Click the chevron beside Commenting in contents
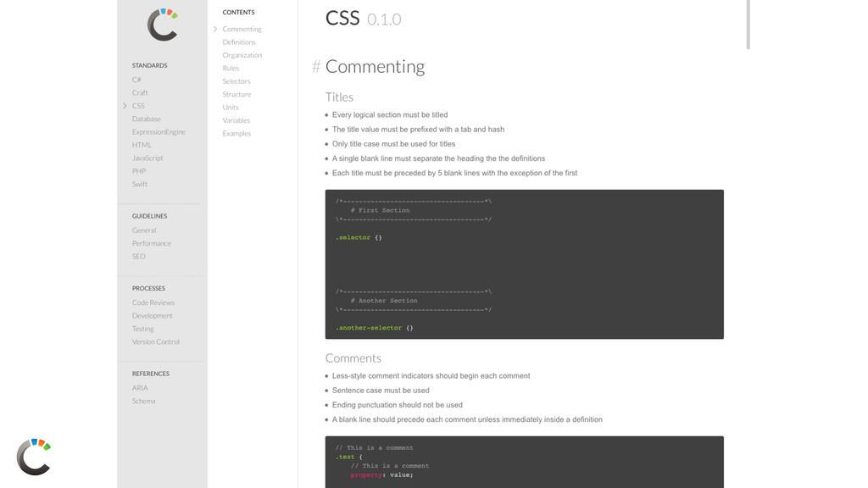The width and height of the screenshot is (868, 488). coord(215,30)
